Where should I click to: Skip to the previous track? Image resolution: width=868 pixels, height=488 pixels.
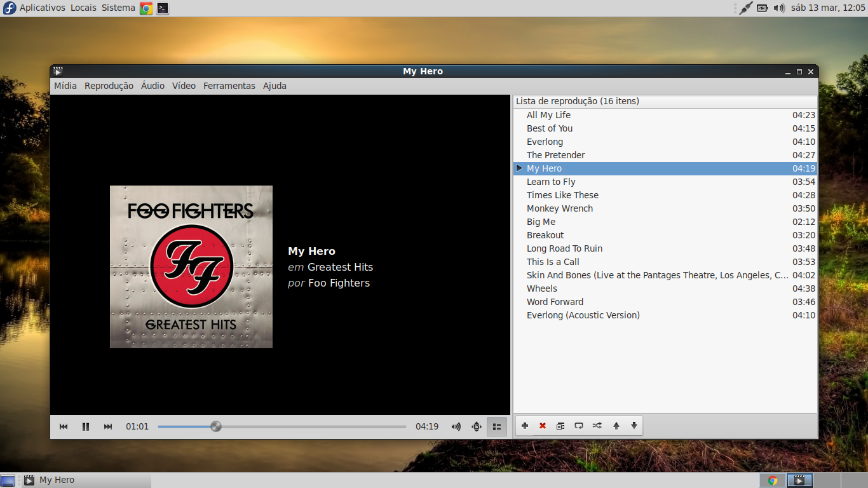click(64, 426)
